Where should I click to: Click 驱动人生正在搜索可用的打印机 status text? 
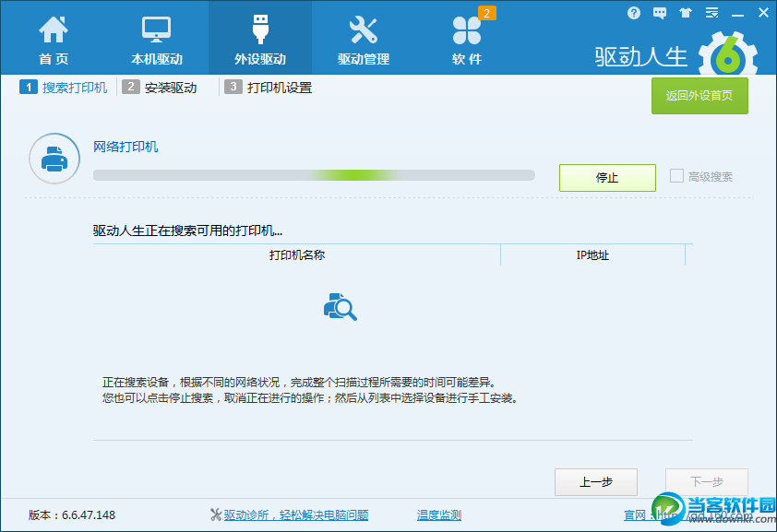pos(188,231)
